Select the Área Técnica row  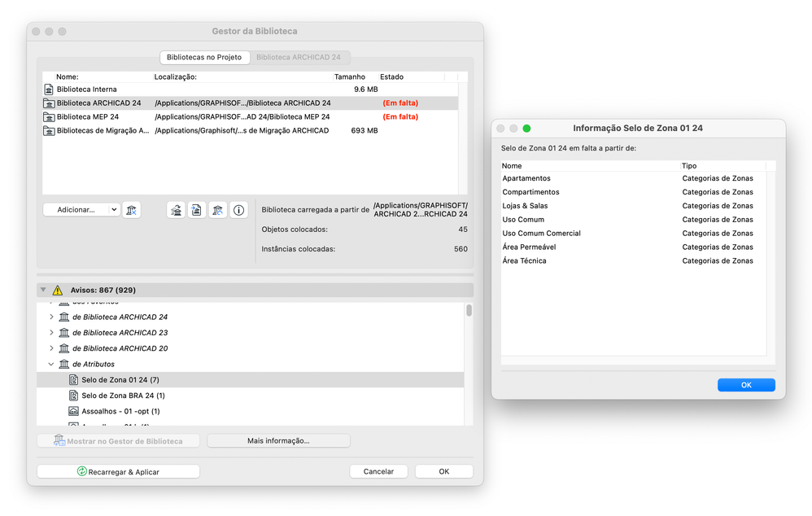coord(633,260)
